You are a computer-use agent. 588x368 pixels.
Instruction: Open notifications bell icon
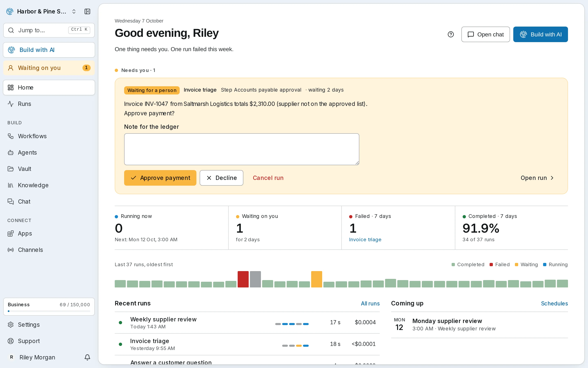point(87,357)
